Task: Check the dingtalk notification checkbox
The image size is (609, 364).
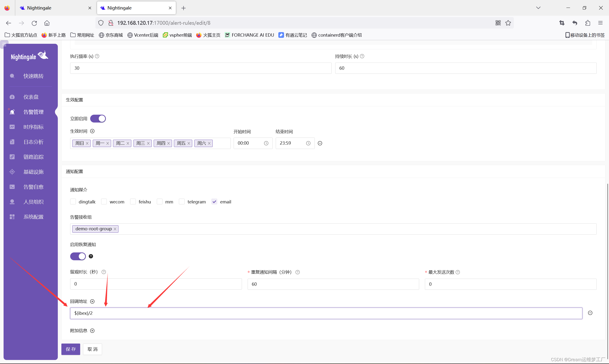Action: [73, 202]
